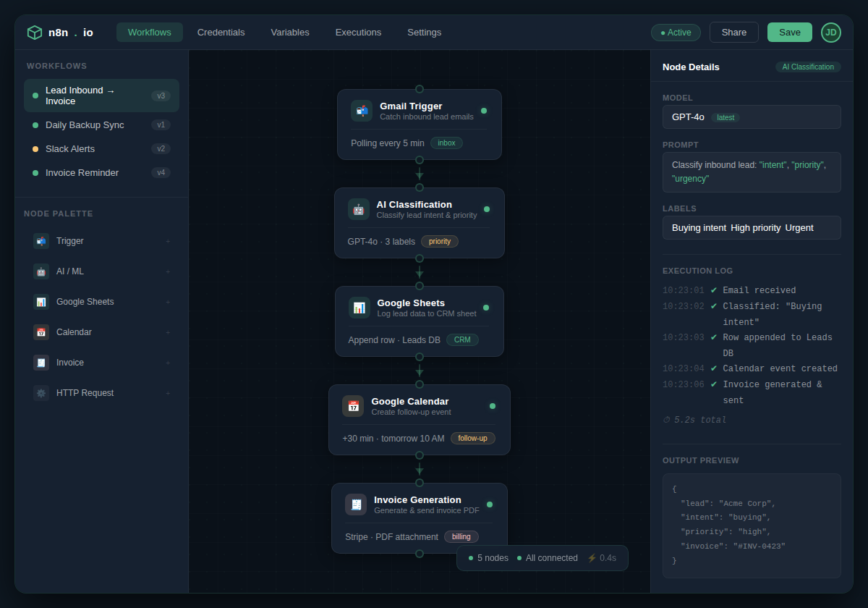Click the Row appended to Leads DB entry
868x608 pixels.
[x=752, y=345]
